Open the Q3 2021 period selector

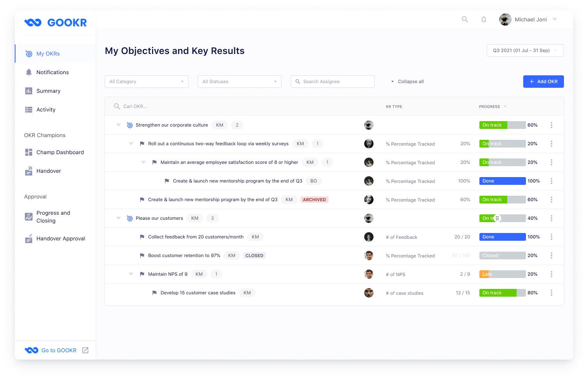(525, 50)
